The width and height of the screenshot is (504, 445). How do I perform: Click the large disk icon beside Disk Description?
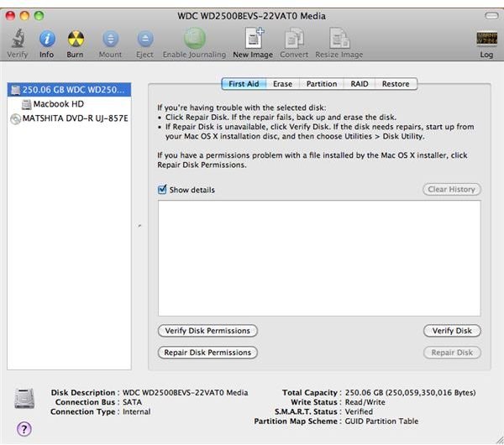(24, 398)
